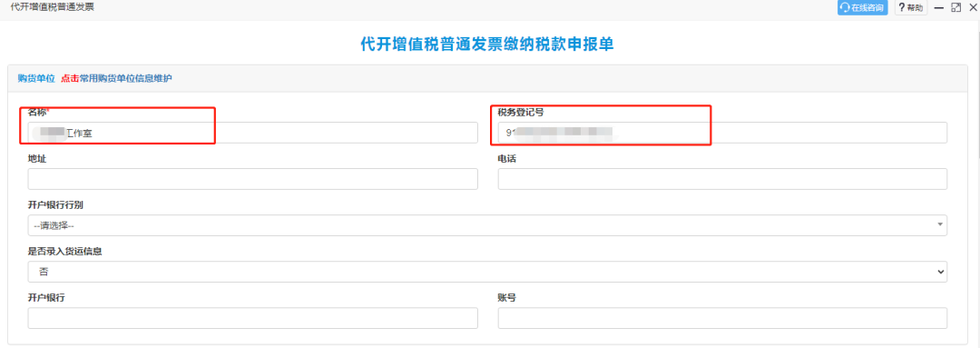980x348 pixels.
Task: Close the 代开增值税普通发票 window
Action: (x=972, y=7)
